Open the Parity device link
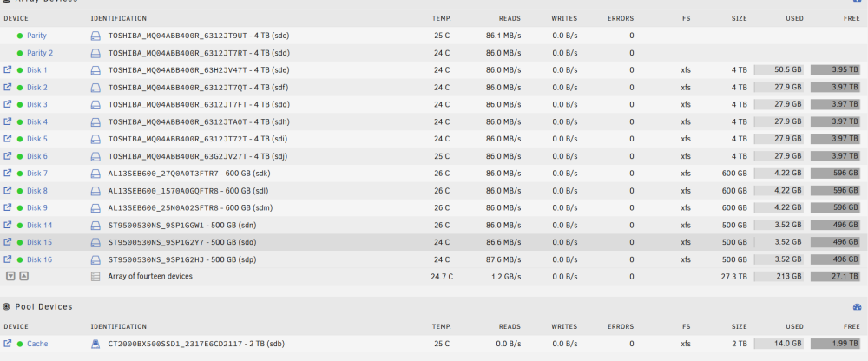Screen dimensions: 868x361 36,36
